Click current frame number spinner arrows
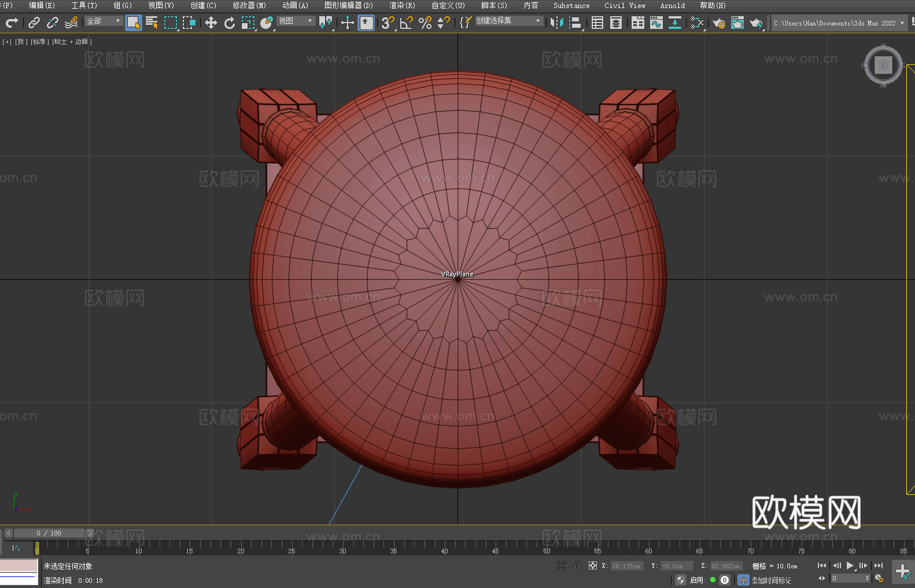Screen dimensions: 915x588 click(x=866, y=578)
